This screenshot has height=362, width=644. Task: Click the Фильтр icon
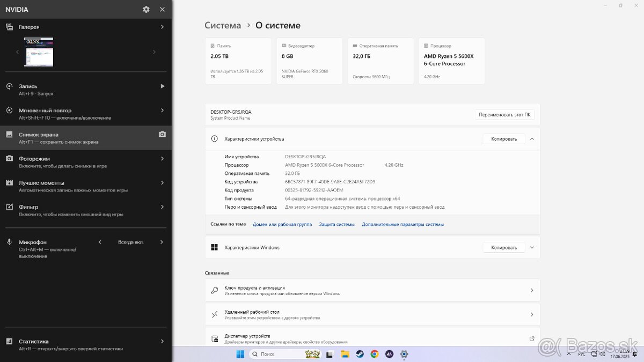pos(9,207)
